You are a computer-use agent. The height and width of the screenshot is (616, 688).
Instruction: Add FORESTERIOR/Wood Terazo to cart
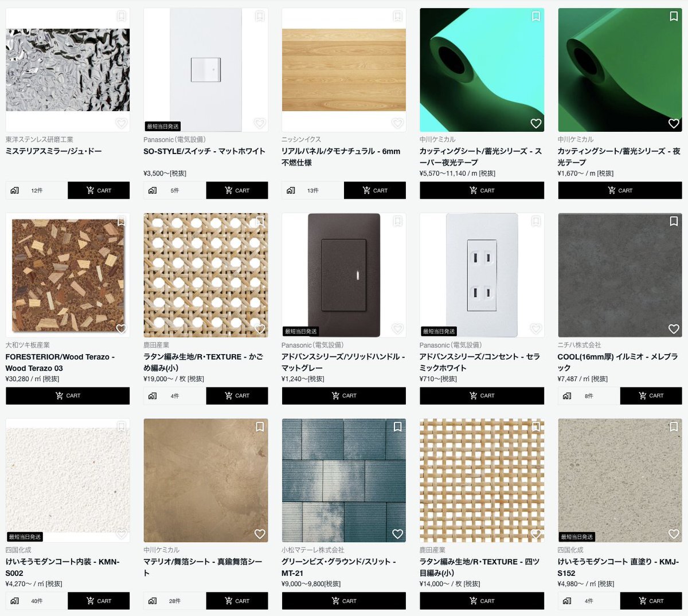[x=68, y=396]
